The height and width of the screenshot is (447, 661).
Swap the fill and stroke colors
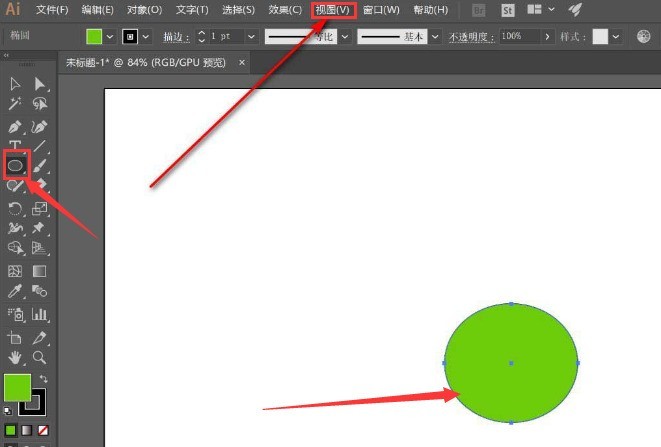click(x=44, y=379)
